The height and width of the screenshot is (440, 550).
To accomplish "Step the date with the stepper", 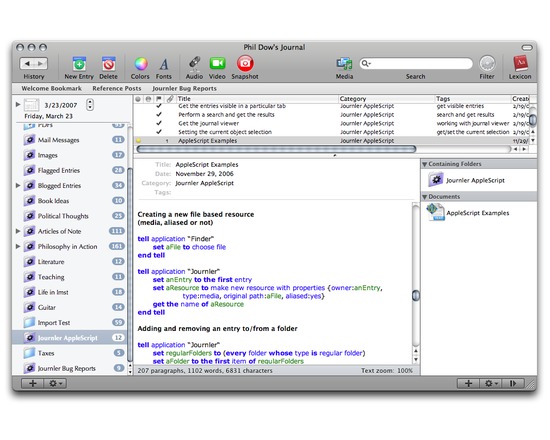I will tap(90, 105).
